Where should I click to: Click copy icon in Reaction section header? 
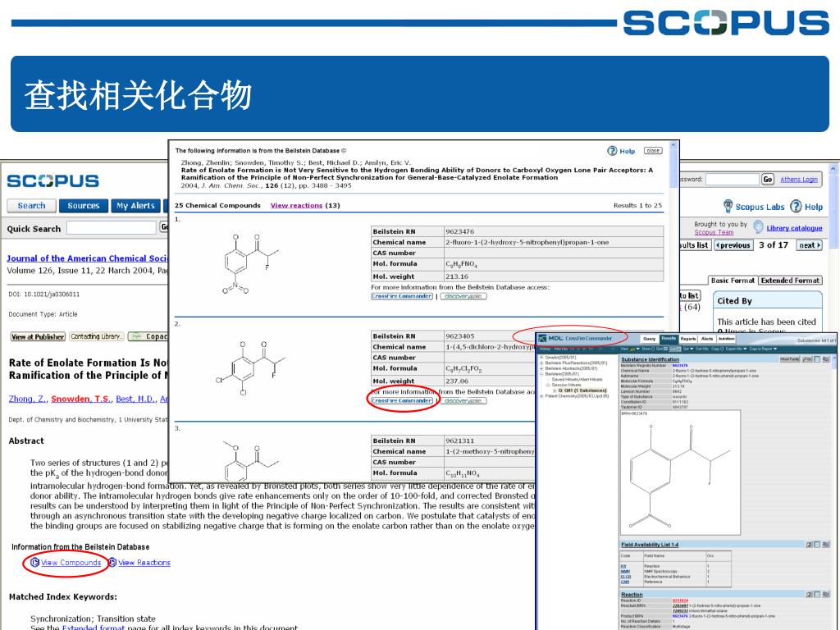(825, 595)
